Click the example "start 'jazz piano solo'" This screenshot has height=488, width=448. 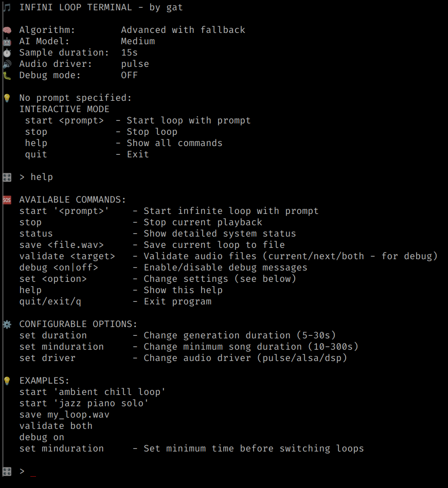point(84,403)
